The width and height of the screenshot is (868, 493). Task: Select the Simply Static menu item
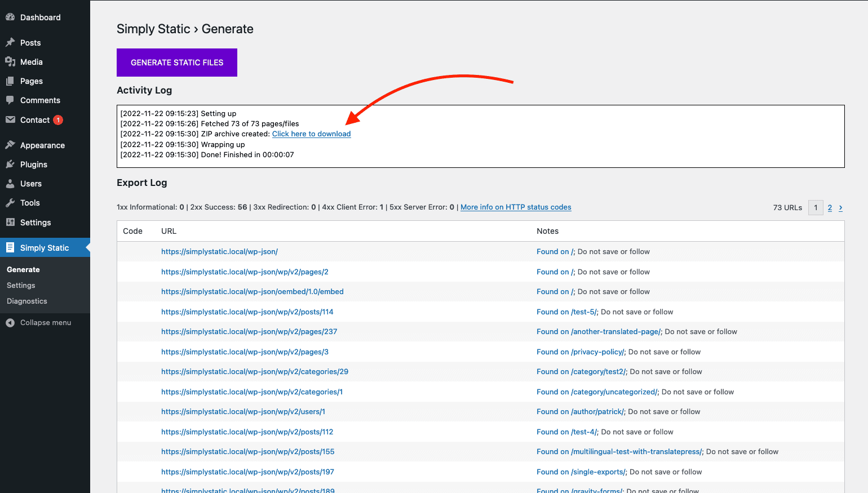pyautogui.click(x=45, y=248)
